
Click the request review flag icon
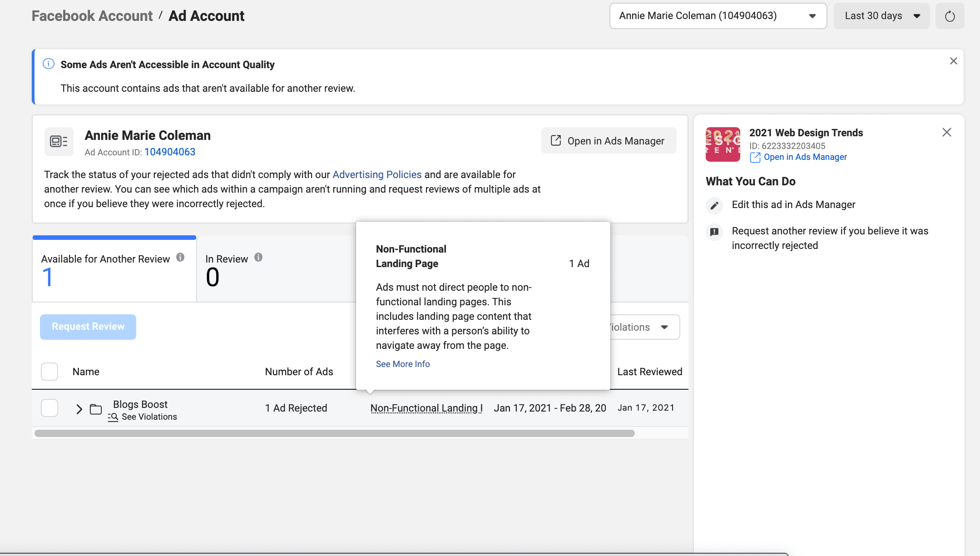(x=714, y=232)
